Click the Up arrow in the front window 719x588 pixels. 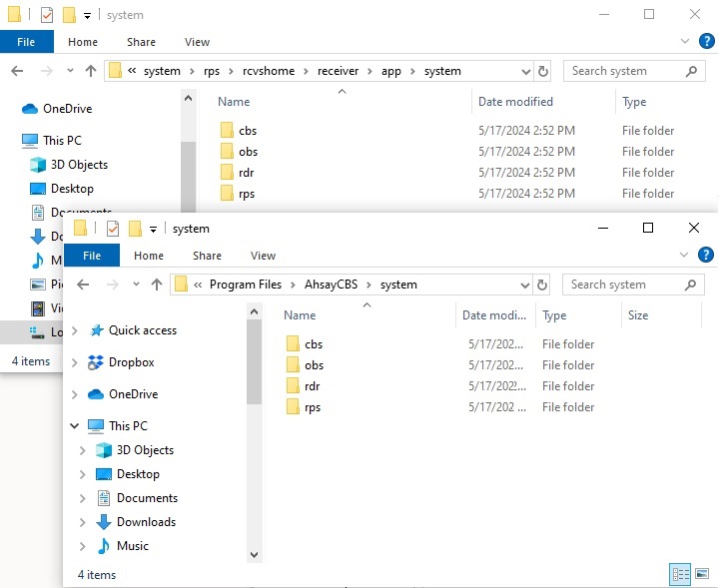tap(157, 285)
